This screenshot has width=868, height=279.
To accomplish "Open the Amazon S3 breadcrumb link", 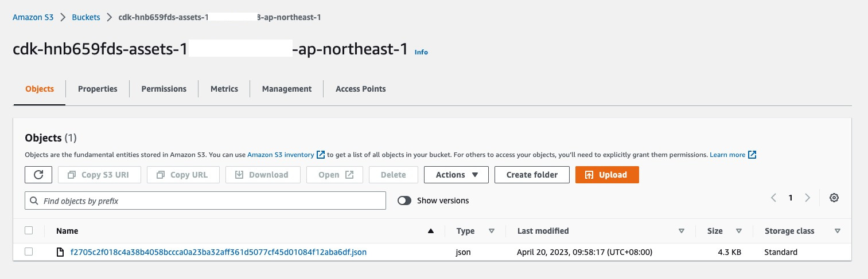I will 33,17.
